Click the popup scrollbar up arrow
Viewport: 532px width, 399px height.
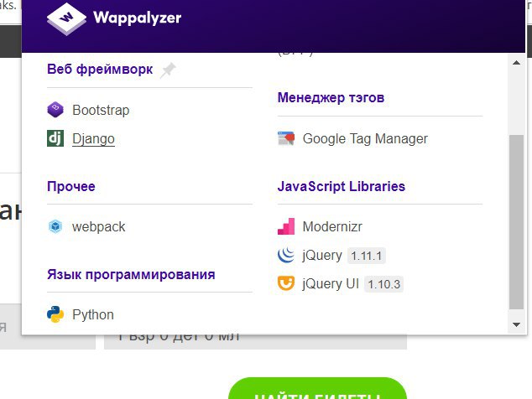[x=516, y=62]
